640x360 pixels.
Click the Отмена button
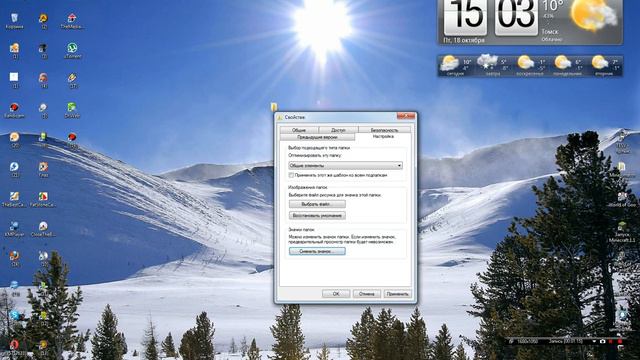click(367, 294)
